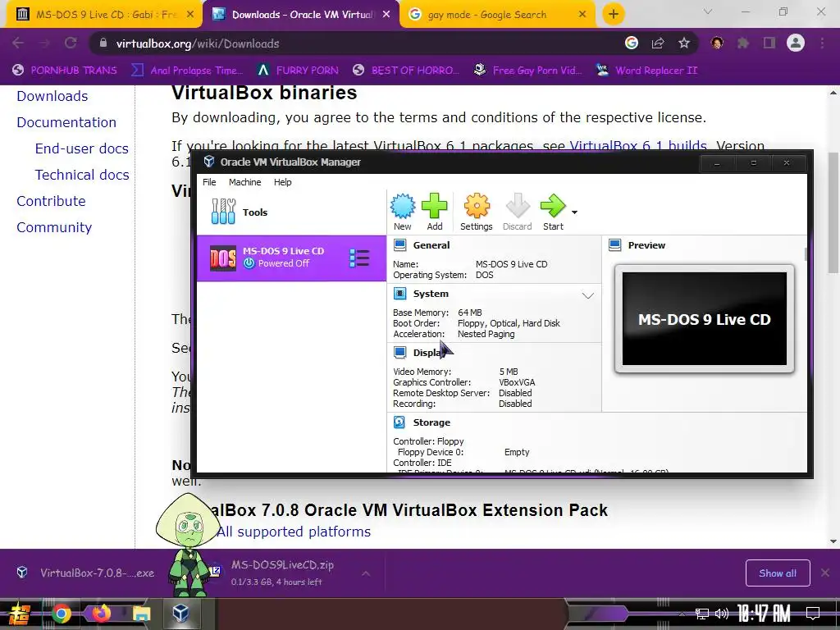This screenshot has width=840, height=630.
Task: Open the Windows Start button on taskbar
Action: 19,614
